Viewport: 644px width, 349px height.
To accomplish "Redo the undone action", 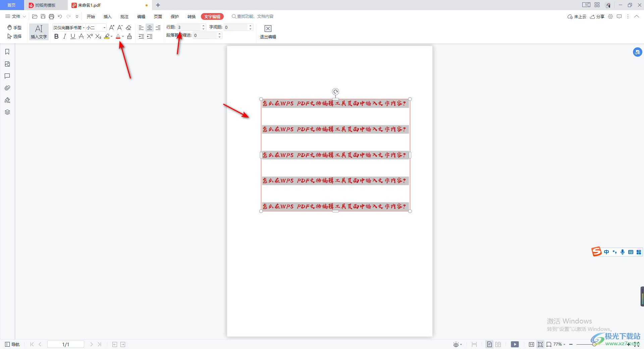I will click(x=68, y=16).
